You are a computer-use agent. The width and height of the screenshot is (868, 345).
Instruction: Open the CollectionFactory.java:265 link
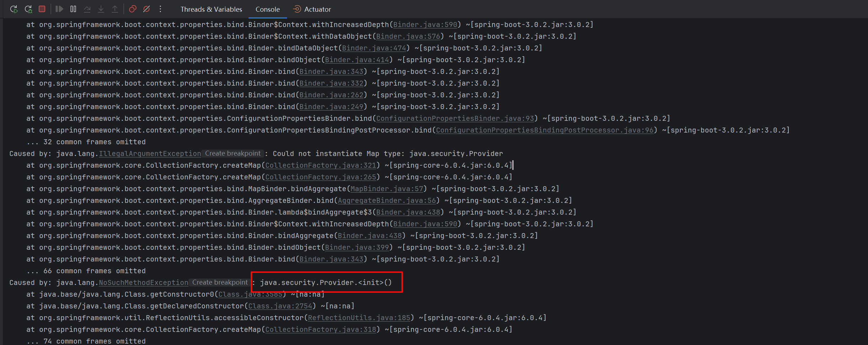321,177
